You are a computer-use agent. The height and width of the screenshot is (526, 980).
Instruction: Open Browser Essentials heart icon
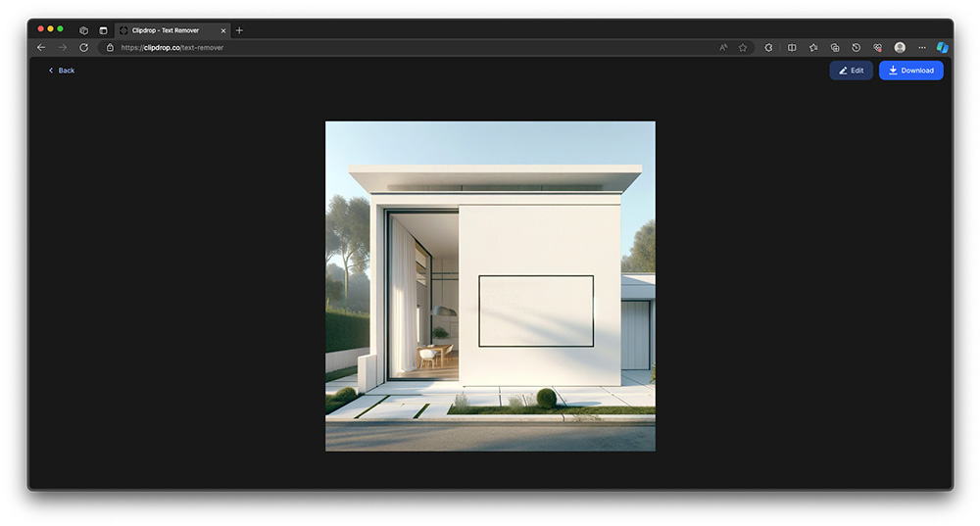pos(877,47)
